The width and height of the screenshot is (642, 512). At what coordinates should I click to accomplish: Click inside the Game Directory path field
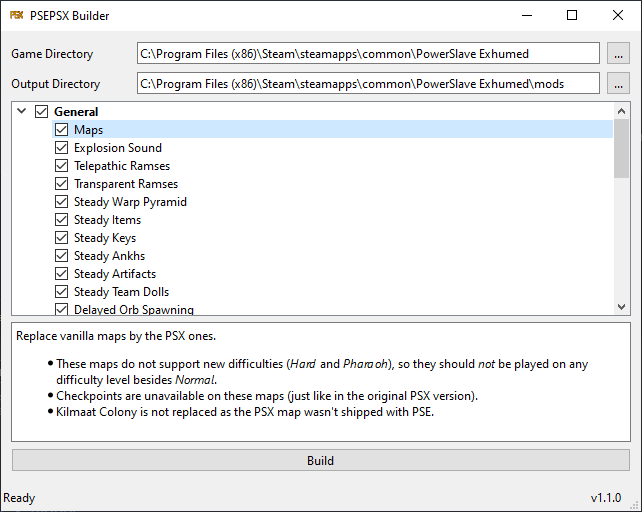368,54
